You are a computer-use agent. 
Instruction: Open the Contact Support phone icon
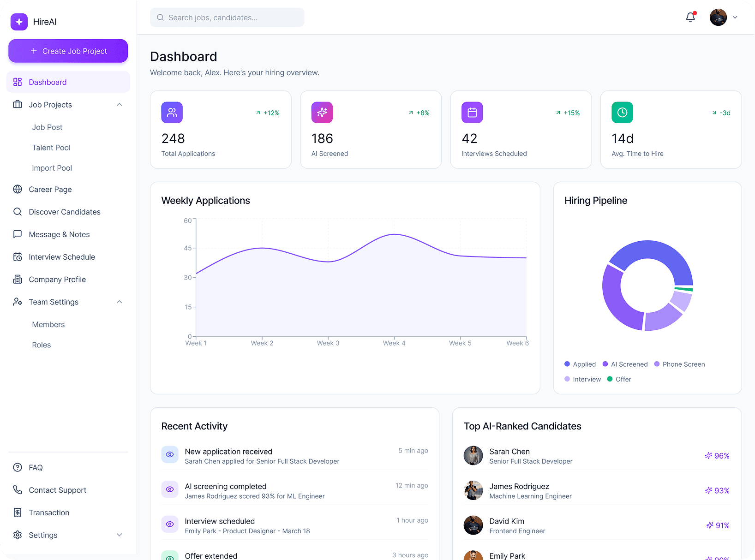point(18,490)
